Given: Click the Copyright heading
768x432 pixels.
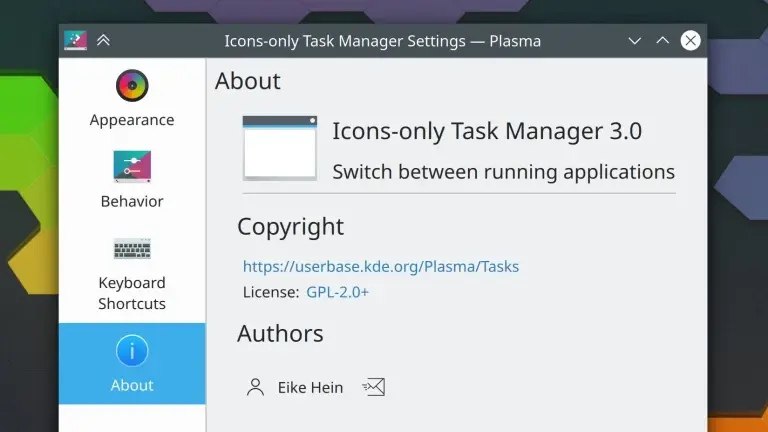Looking at the screenshot, I should (x=290, y=227).
